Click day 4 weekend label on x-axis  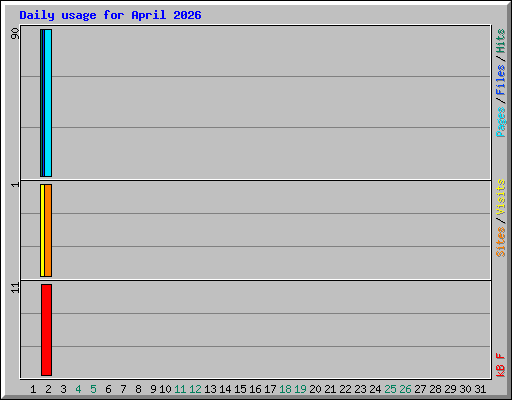pos(78,389)
